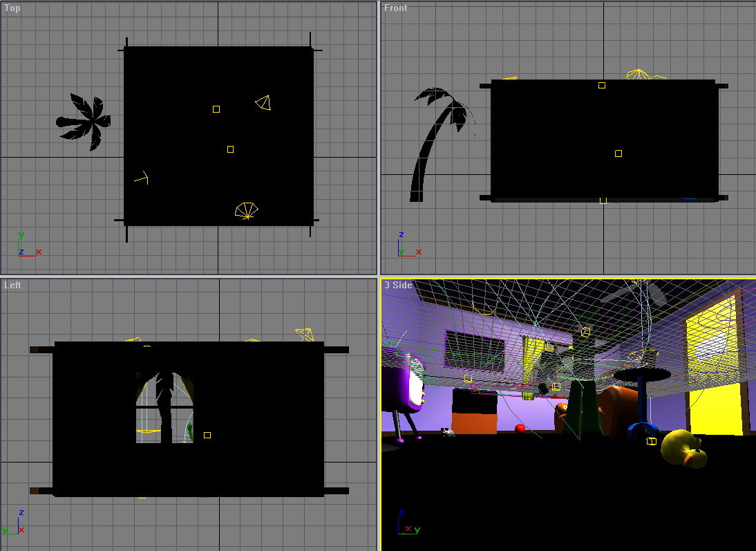Select the omni light square at top edge of room in Front viewport

602,86
